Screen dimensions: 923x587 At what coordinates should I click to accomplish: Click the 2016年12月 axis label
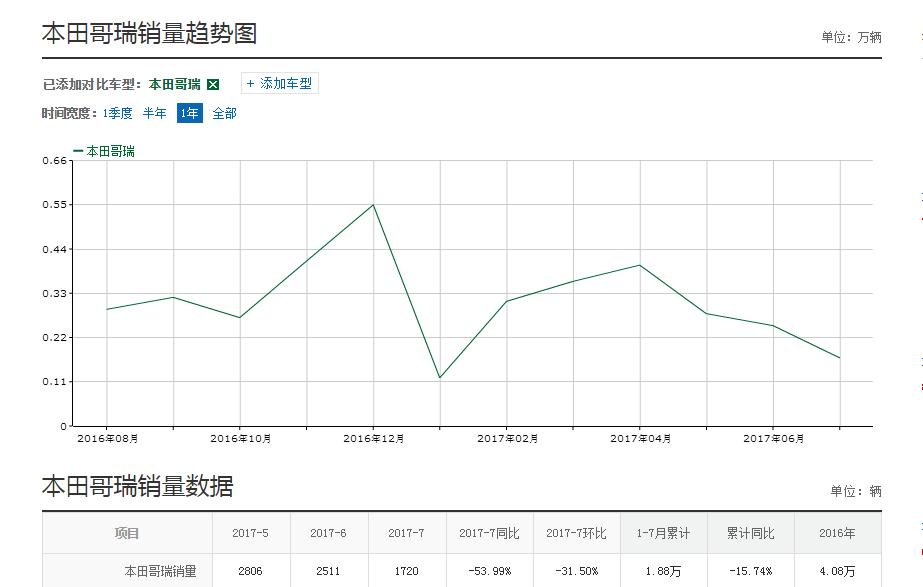374,437
